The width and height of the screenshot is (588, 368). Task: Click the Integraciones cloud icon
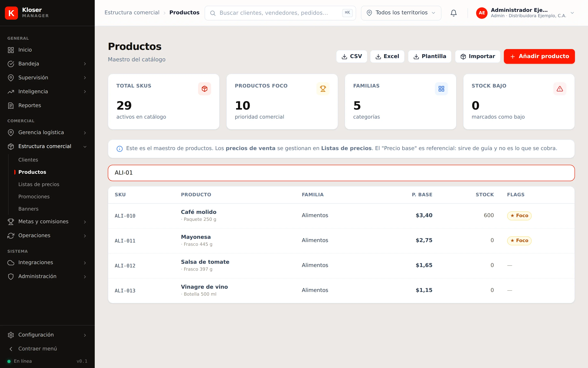(11, 263)
